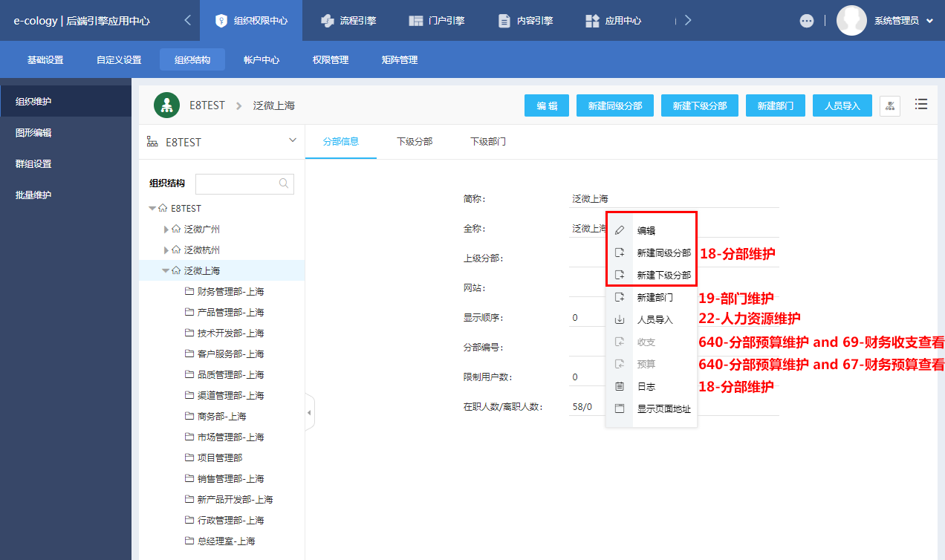
Task: Click the three-dots more icon in header
Action: [x=807, y=21]
